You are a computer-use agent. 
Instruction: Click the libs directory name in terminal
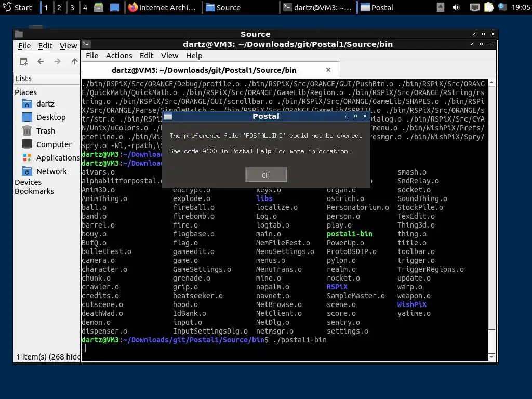pyautogui.click(x=264, y=198)
